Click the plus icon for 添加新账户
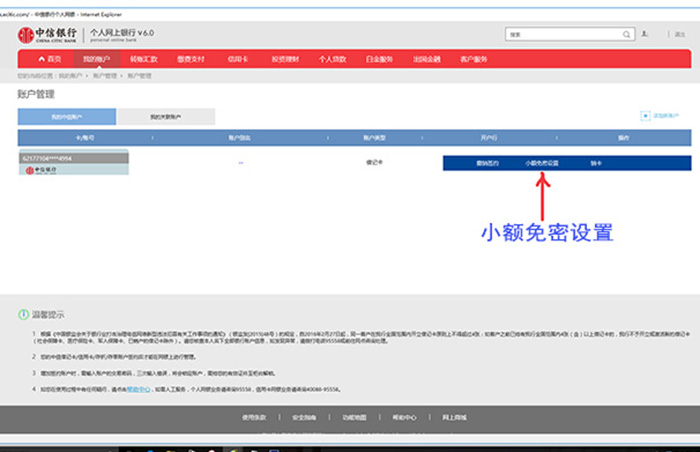Viewport: 700px width, 452px height. coord(643,117)
